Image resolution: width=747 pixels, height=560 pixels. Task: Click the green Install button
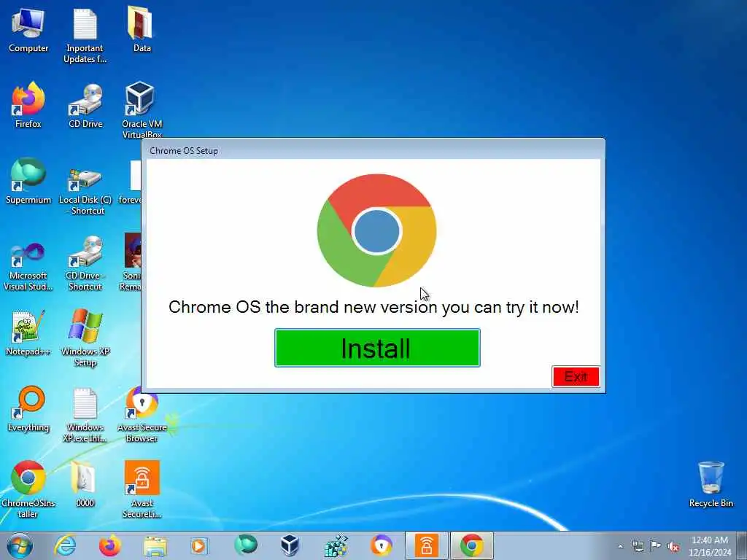point(377,348)
